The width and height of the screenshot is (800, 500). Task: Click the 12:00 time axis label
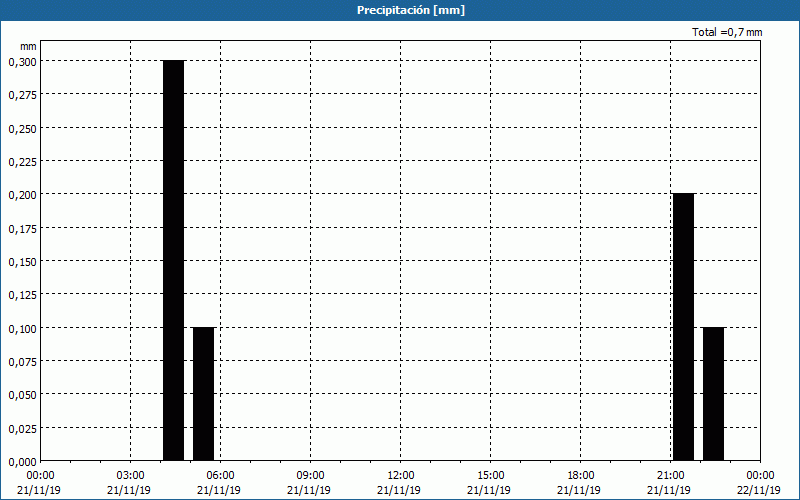pyautogui.click(x=401, y=476)
